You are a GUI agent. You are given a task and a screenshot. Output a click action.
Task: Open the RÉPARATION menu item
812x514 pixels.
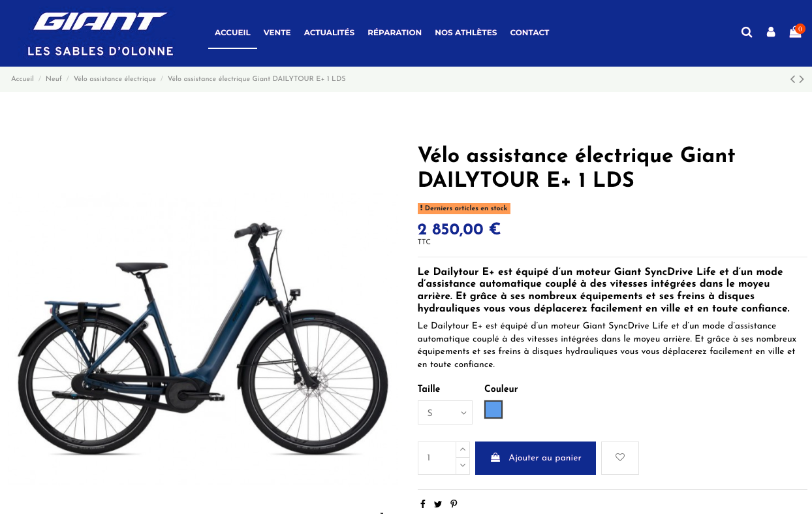click(394, 33)
